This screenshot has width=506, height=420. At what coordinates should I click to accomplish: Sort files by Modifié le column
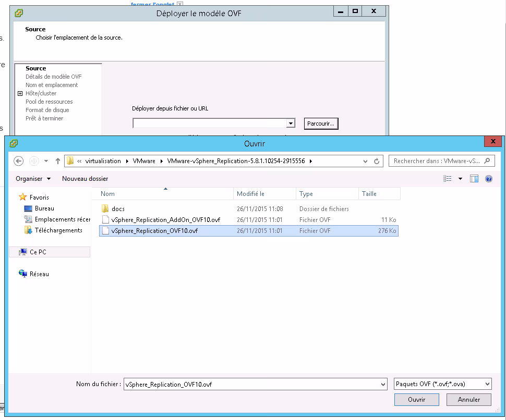(x=251, y=194)
